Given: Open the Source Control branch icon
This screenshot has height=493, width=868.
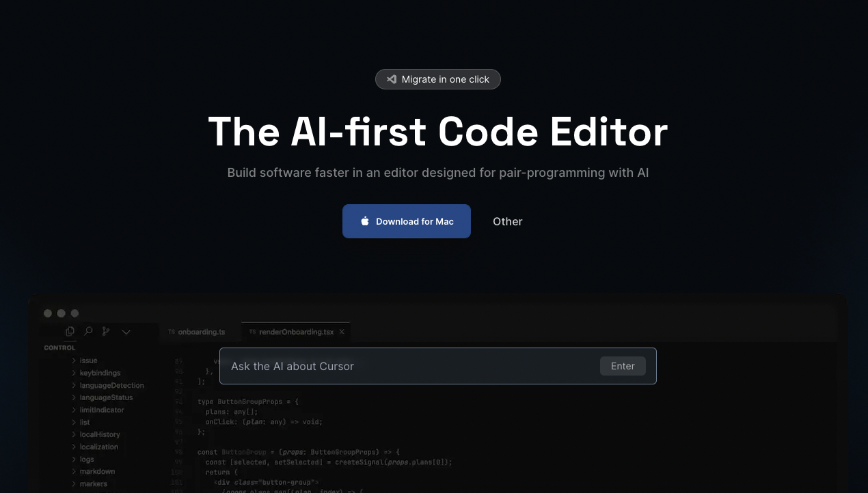Looking at the screenshot, I should 106,331.
